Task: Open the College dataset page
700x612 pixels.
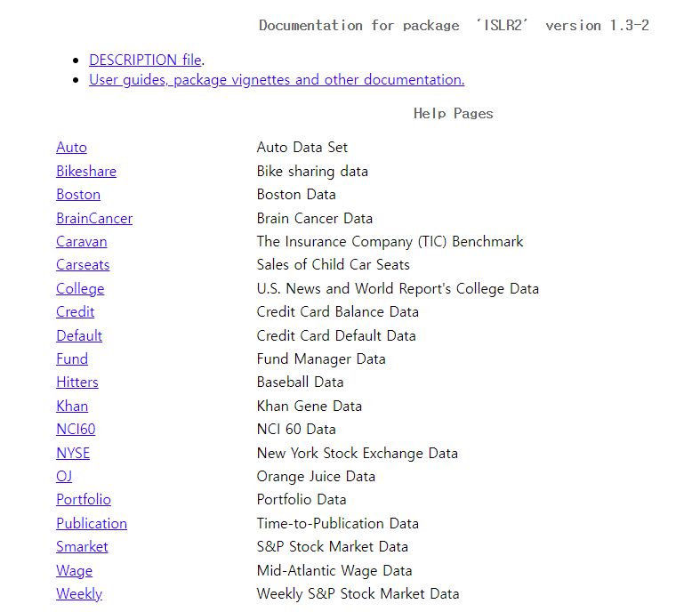Action: [x=80, y=289]
